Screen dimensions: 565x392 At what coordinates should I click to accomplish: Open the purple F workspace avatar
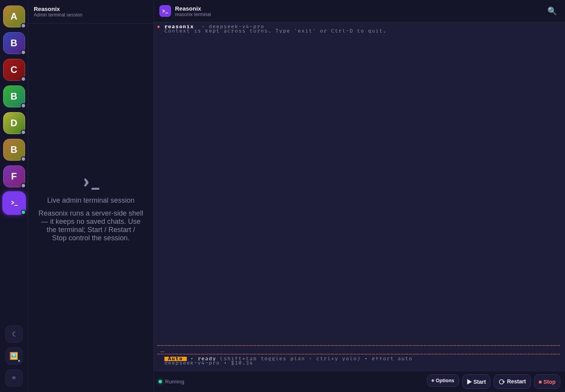click(14, 176)
